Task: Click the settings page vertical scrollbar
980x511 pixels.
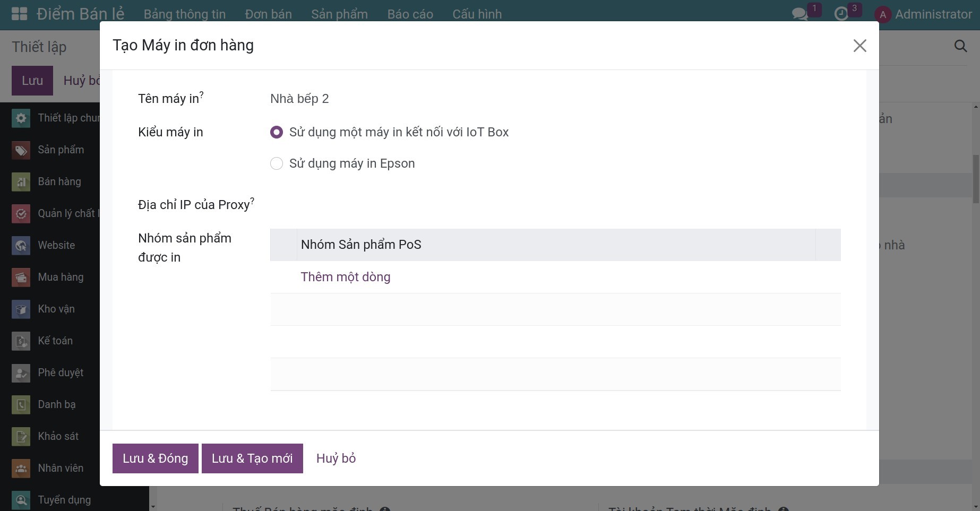Action: pos(976,179)
